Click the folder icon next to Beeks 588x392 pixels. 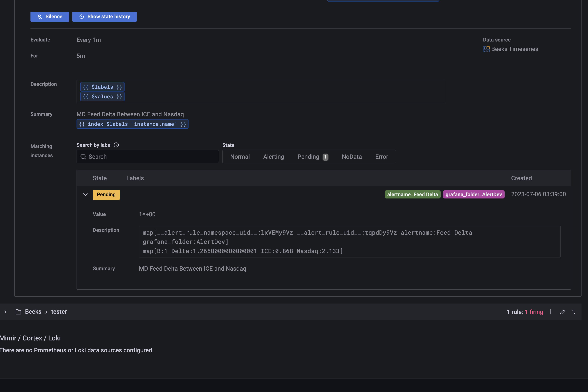(x=18, y=312)
